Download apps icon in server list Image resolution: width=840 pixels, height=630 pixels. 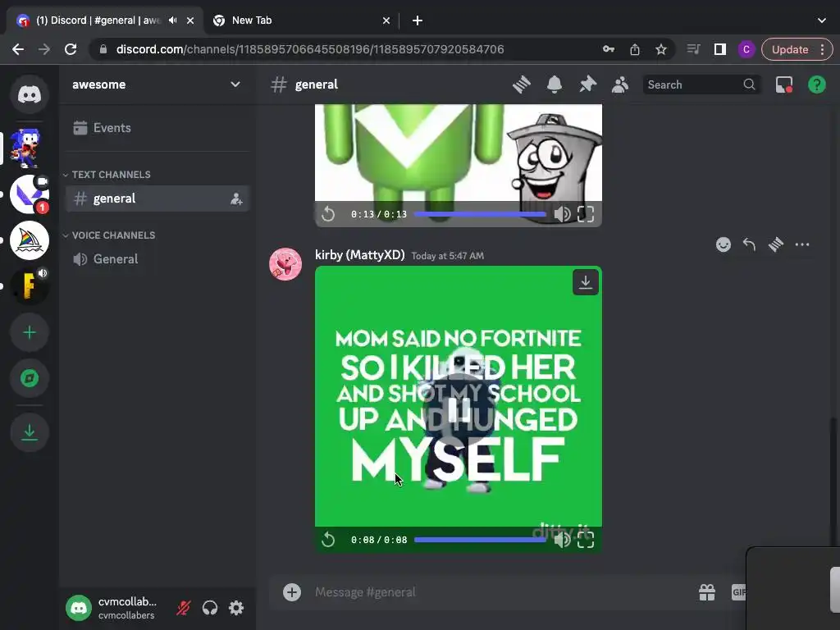(x=30, y=431)
